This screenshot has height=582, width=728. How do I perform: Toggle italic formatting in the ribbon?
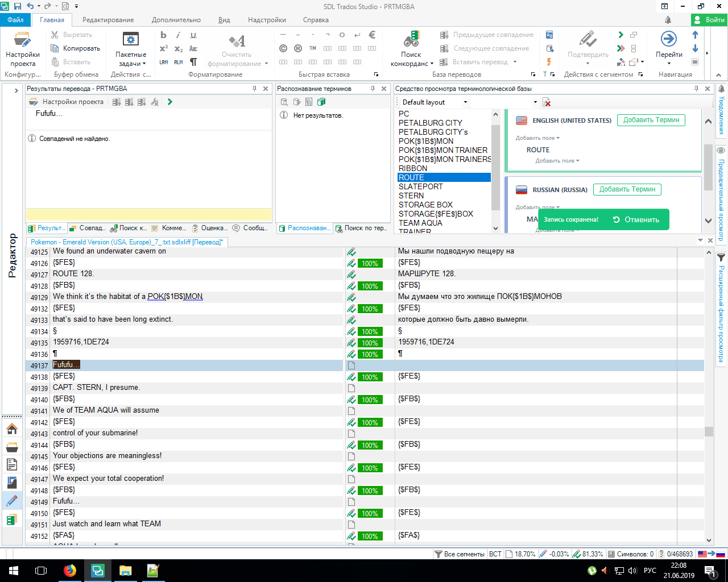coord(179,35)
